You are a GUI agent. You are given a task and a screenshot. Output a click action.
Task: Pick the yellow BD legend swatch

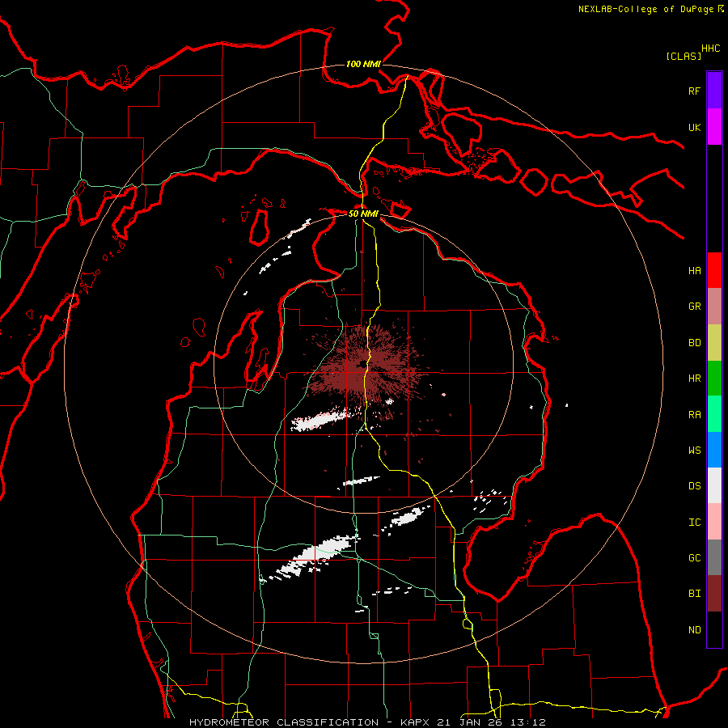[714, 343]
